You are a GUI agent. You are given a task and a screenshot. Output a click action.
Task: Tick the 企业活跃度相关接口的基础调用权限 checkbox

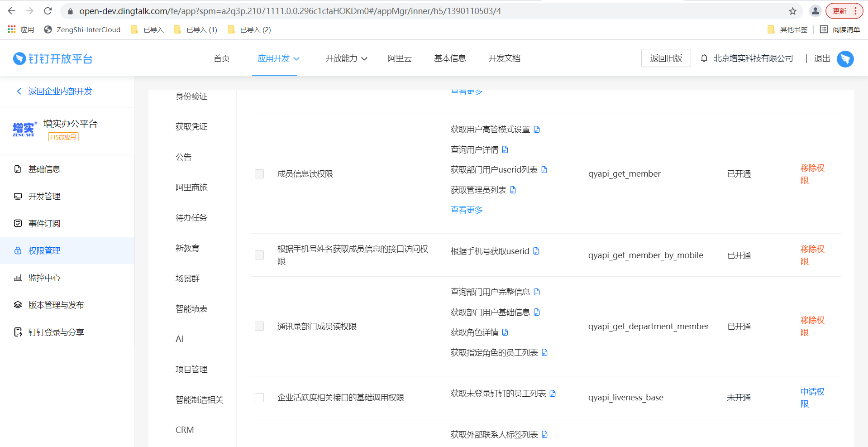pyautogui.click(x=259, y=398)
